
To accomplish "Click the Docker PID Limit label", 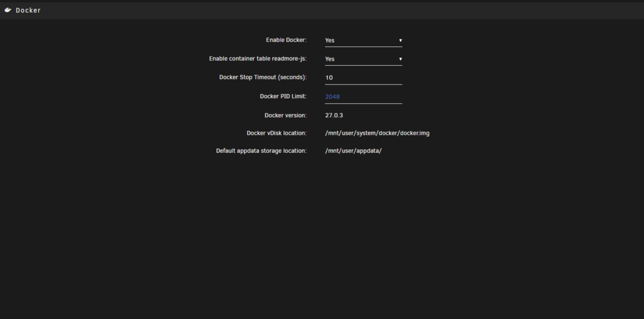I will tap(283, 96).
